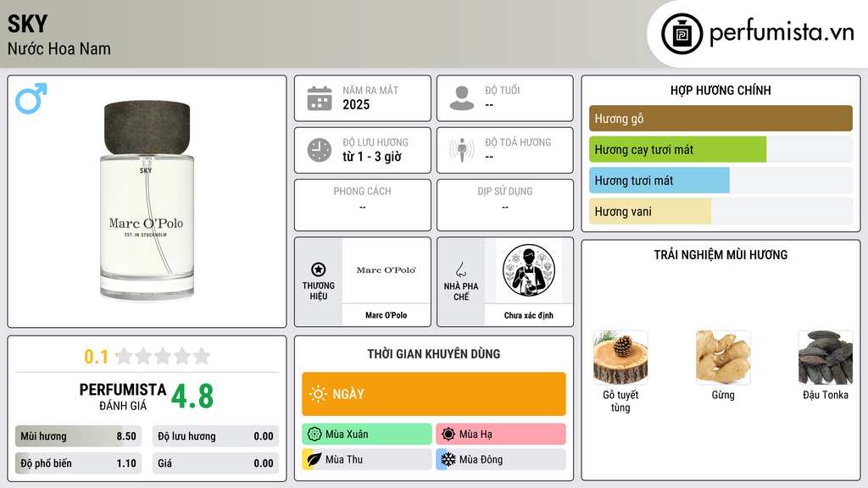The image size is (868, 488).
Task: Click the Phong cách card
Action: (363, 205)
